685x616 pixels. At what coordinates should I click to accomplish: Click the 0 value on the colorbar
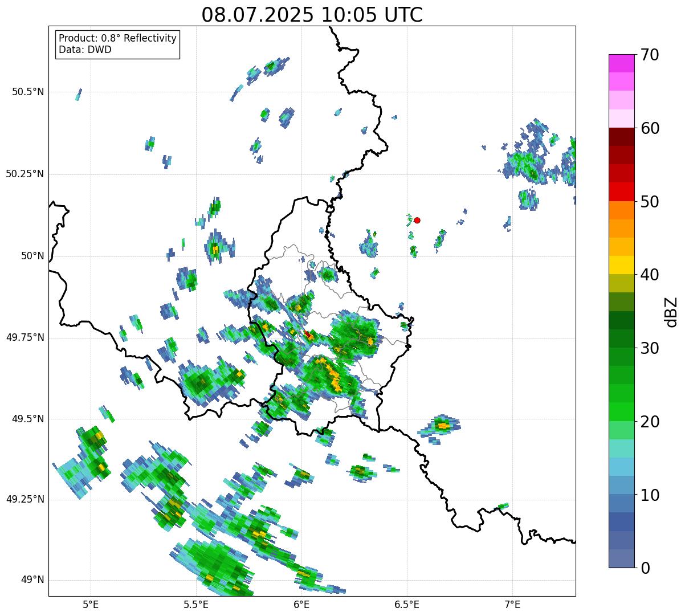[645, 568]
